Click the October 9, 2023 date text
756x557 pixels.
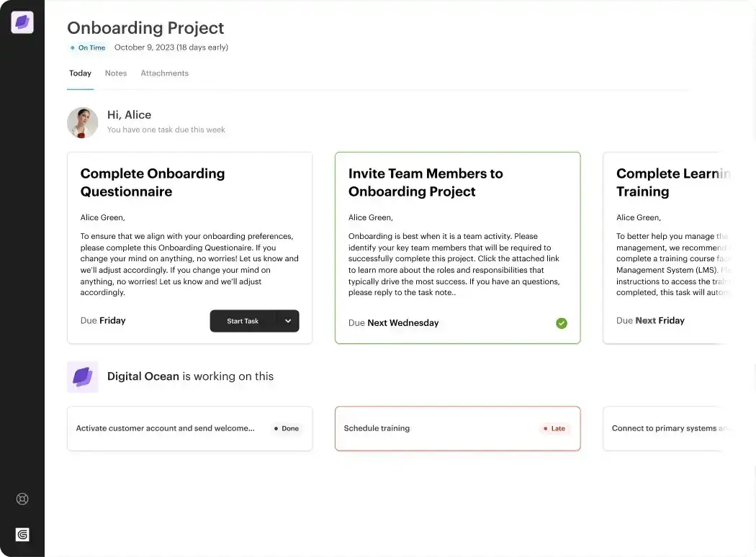coord(171,47)
